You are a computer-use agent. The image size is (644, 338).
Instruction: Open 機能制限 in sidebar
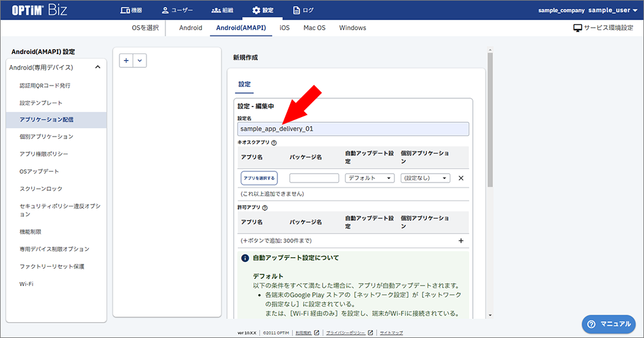30,232
